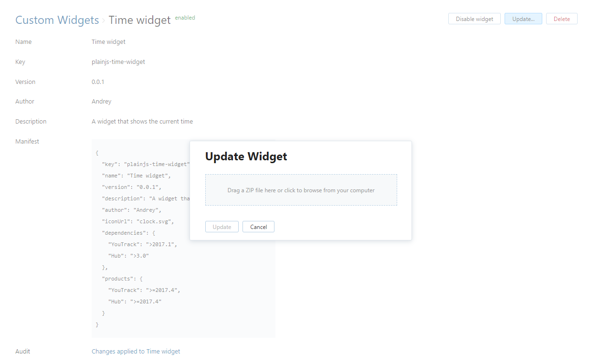Click the Key value plainjs-time-widget

click(x=118, y=62)
